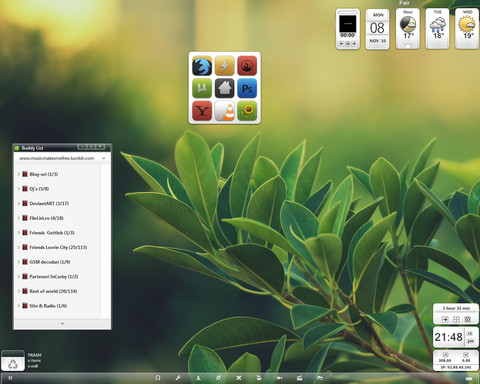480x384 pixels.
Task: Expand the Blog-uri buddy group
Action: (19, 174)
